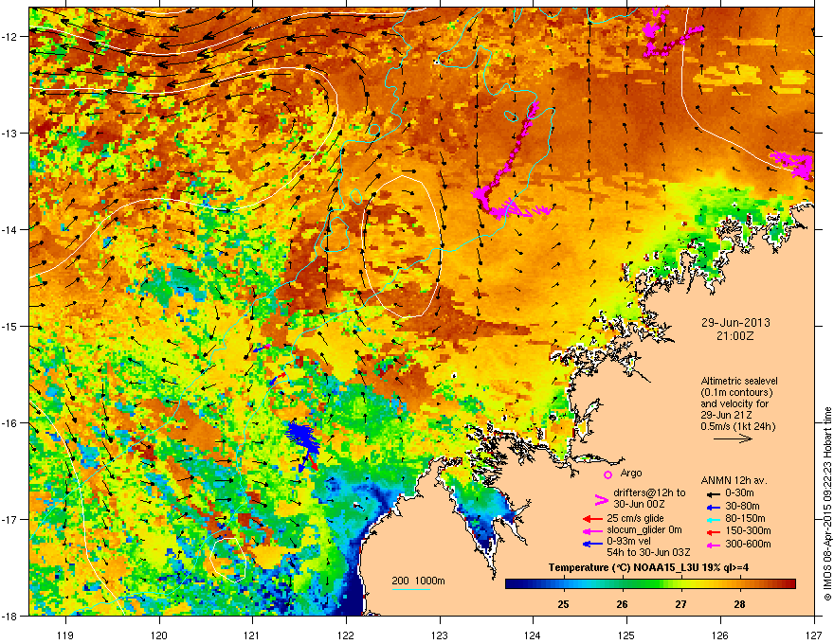Viewport: 834px width, 644px height.
Task: Click the date label 29-Jun-2013
Action: click(x=735, y=323)
